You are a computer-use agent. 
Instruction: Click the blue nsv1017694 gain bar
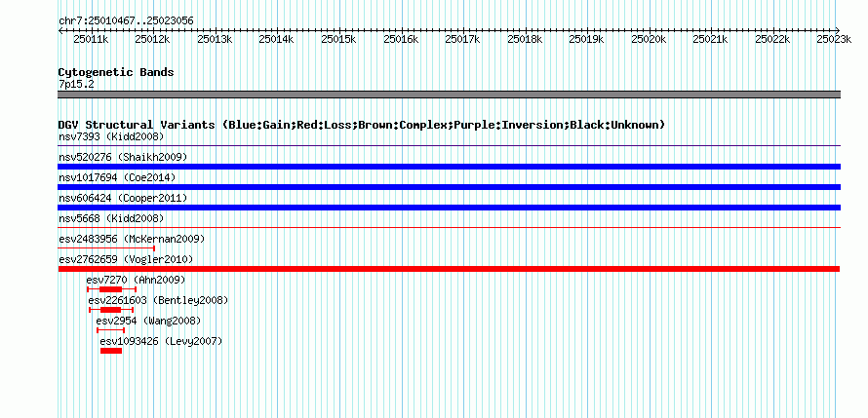pyautogui.click(x=449, y=187)
